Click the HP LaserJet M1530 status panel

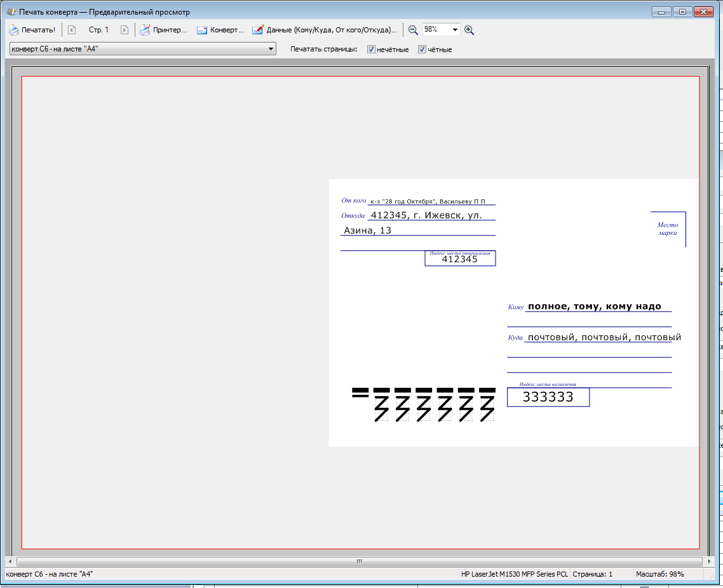click(x=515, y=574)
